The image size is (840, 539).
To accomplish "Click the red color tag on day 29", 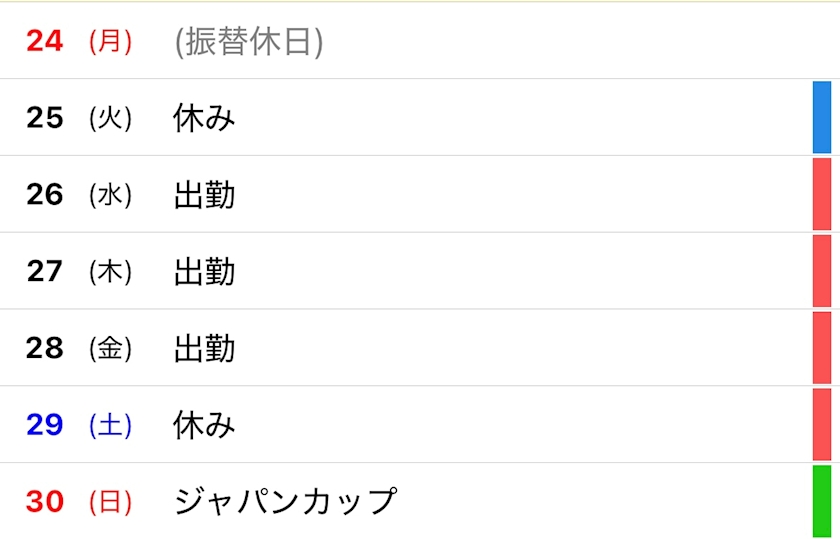I will [x=822, y=425].
